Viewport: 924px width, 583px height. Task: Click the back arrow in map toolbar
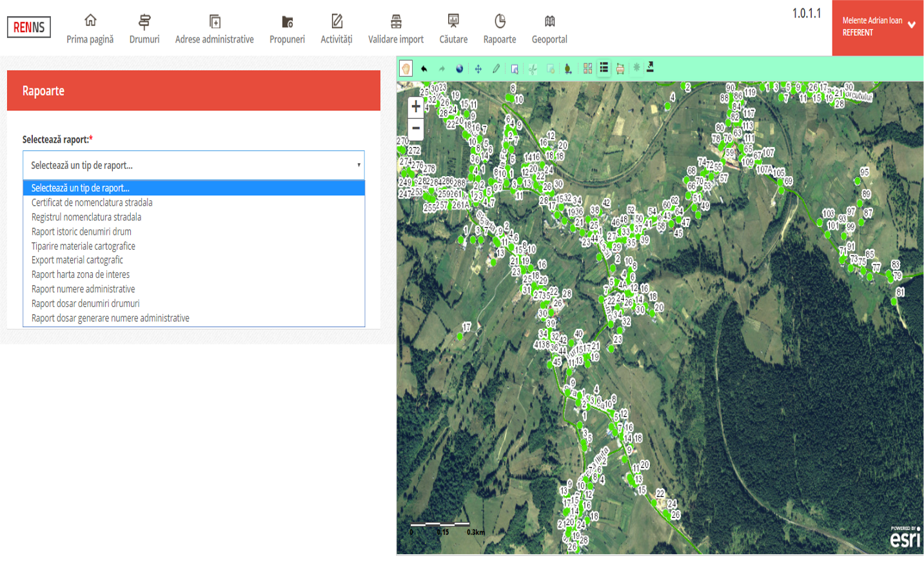pyautogui.click(x=424, y=68)
